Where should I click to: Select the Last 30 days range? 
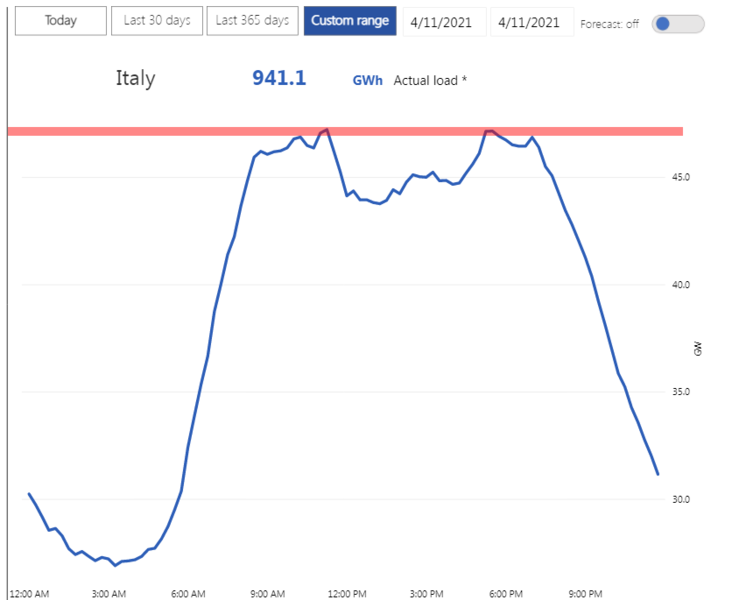coord(157,20)
